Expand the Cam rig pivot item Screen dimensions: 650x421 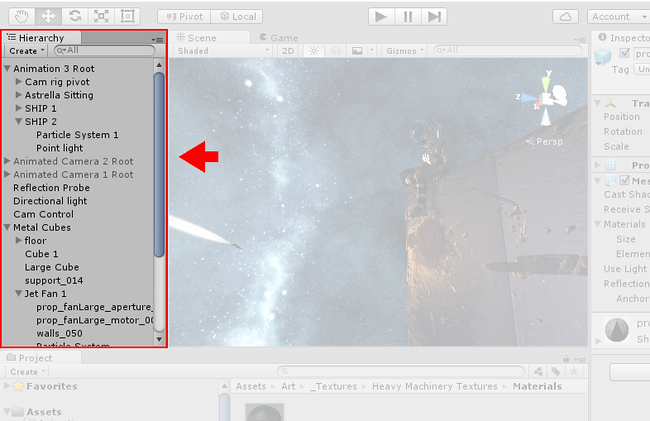(x=19, y=82)
